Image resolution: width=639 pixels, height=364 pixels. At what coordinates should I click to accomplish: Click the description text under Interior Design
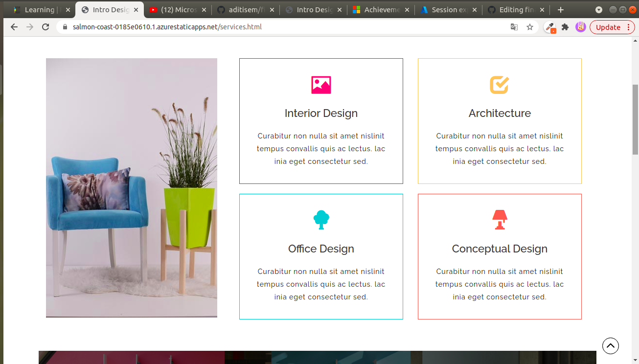click(321, 149)
